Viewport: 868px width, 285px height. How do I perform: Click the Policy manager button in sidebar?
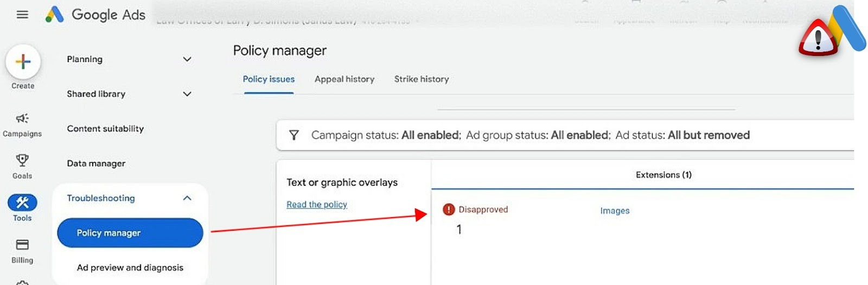[130, 233]
